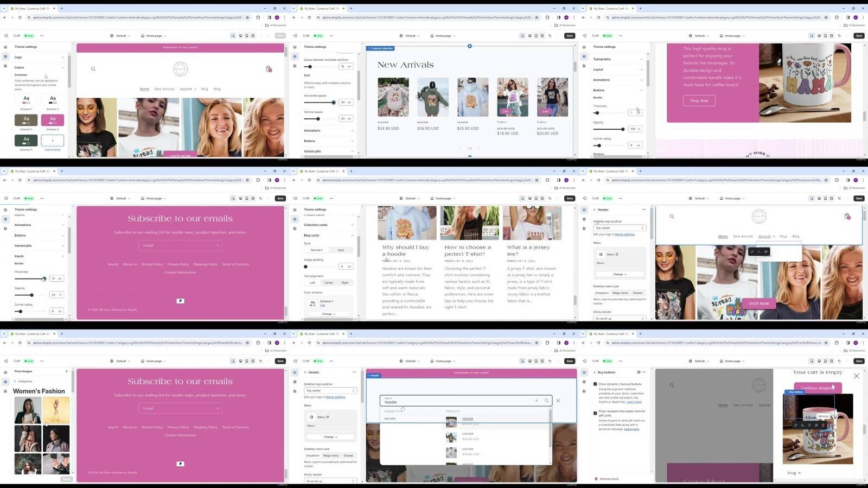Choose Mega menu type in Apparel-menu window

pyautogui.click(x=620, y=293)
